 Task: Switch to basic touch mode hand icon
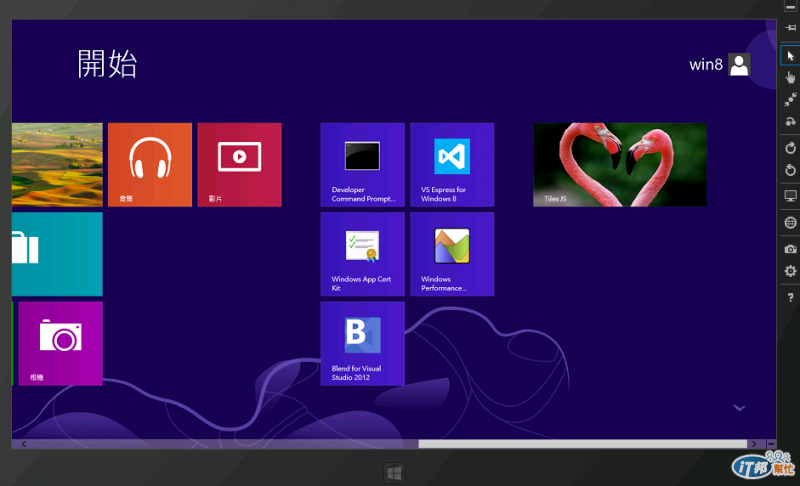[790, 77]
